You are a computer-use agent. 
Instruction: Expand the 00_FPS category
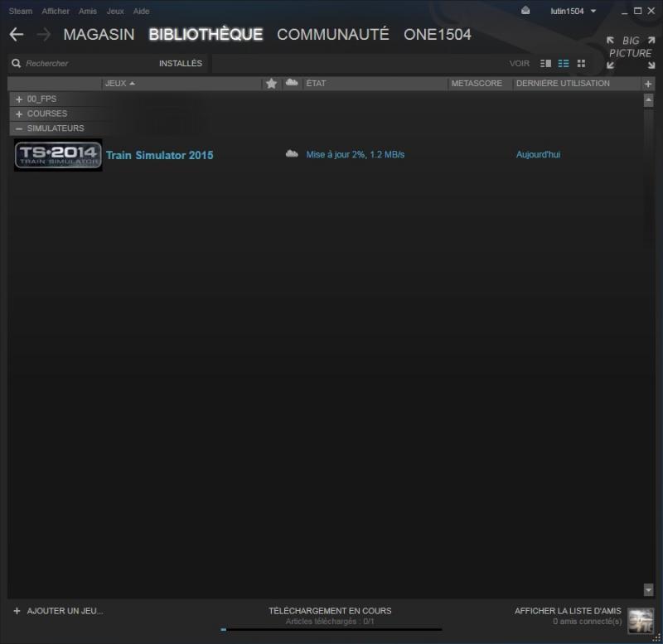(x=19, y=99)
